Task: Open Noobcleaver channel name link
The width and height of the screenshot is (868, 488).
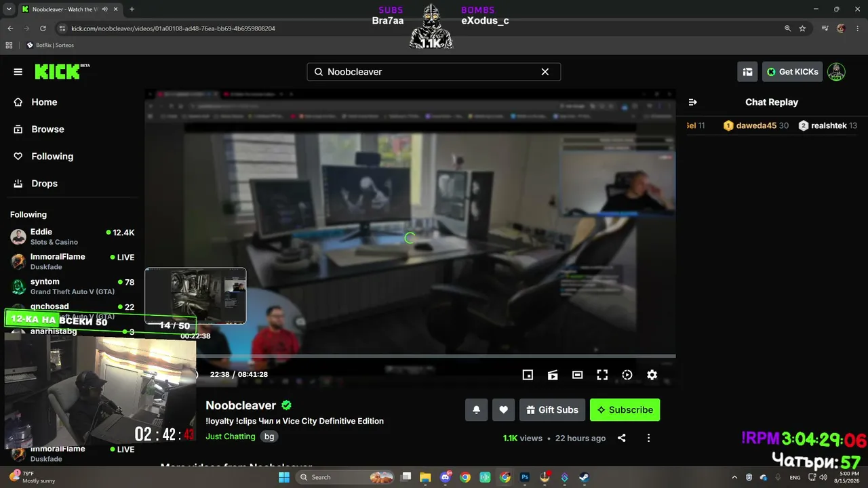Action: [x=241, y=405]
